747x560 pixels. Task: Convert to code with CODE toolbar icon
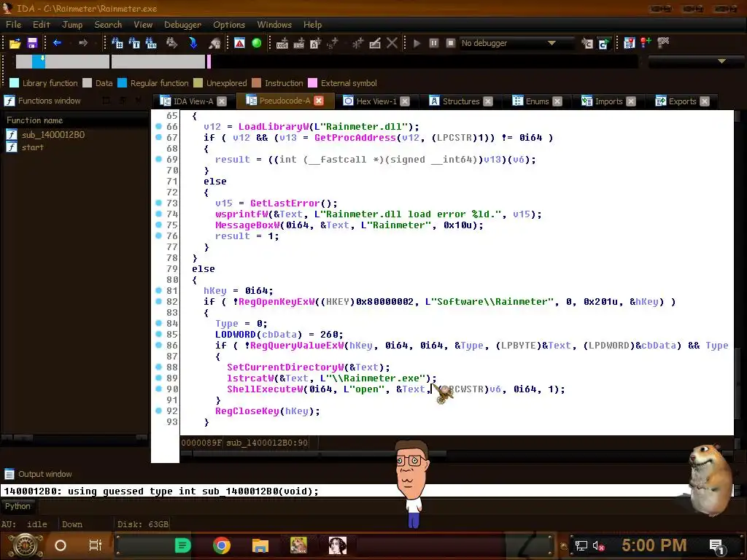coord(282,43)
